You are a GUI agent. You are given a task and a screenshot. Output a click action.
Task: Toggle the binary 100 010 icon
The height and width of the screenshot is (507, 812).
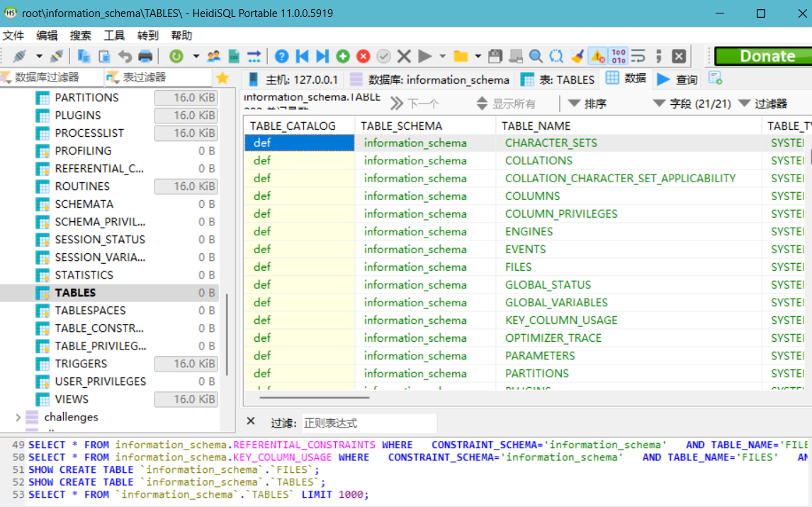click(x=619, y=56)
